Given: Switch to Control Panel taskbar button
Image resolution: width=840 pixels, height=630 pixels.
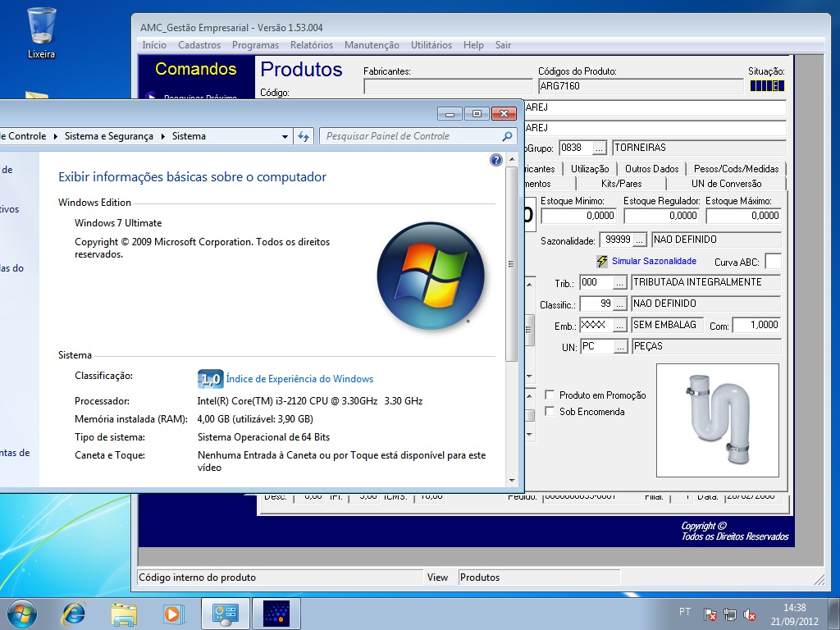Looking at the screenshot, I should [x=226, y=614].
